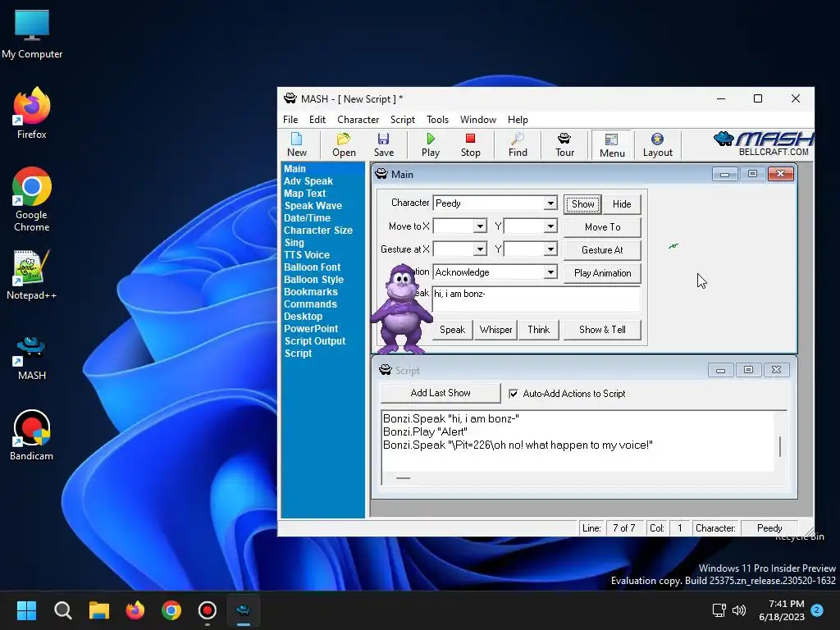
Task: Open the File menu
Action: point(290,120)
